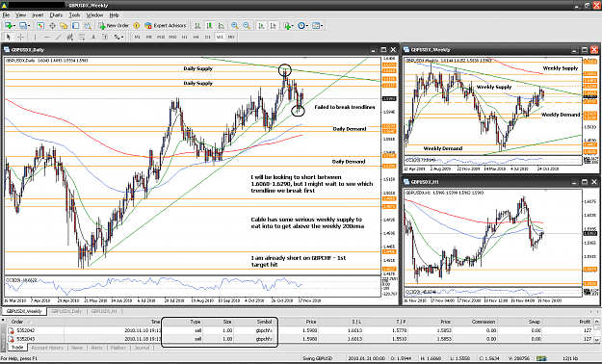Select the Fibonacci Retracement tool

82,37
